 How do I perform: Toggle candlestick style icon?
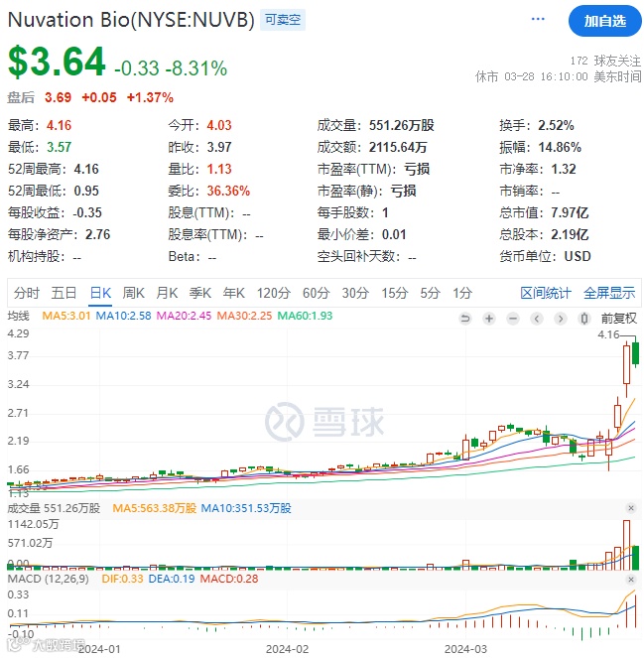(584, 319)
